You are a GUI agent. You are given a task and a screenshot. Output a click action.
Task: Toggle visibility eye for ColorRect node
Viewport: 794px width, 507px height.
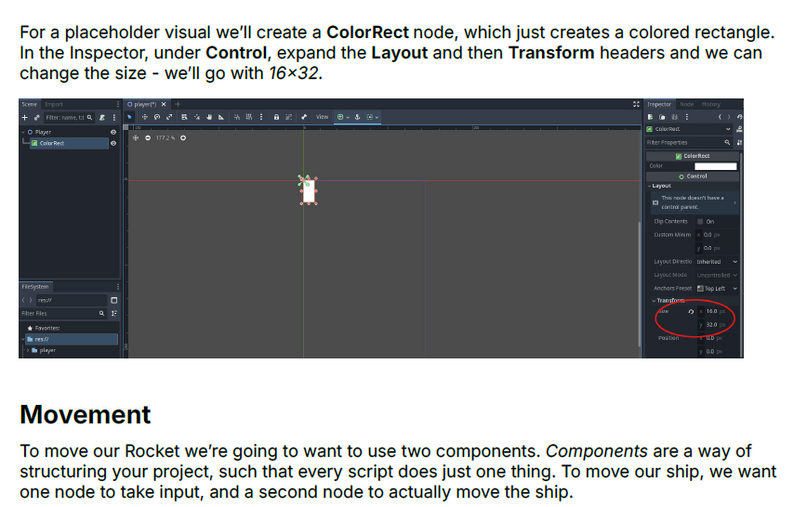(113, 143)
